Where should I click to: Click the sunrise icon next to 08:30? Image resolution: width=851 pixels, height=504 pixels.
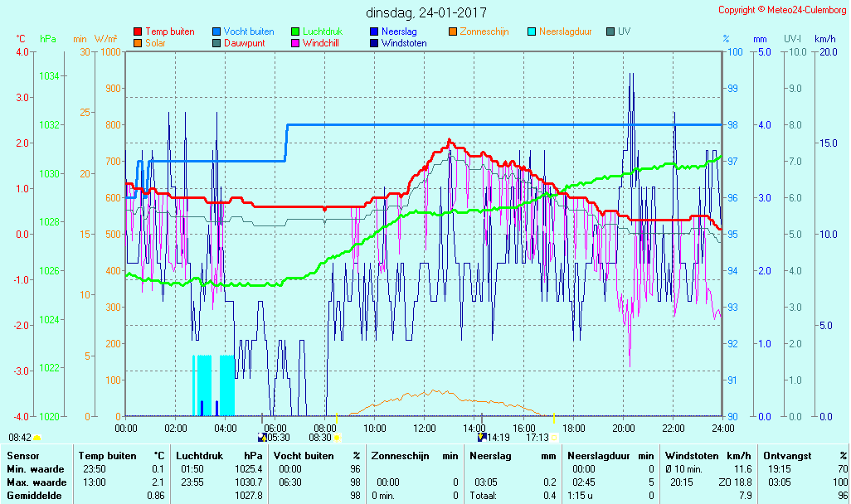(x=338, y=438)
